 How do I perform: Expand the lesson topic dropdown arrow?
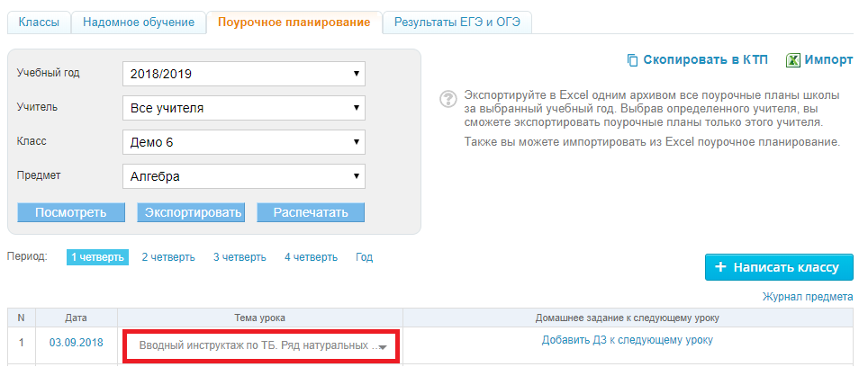point(382,346)
